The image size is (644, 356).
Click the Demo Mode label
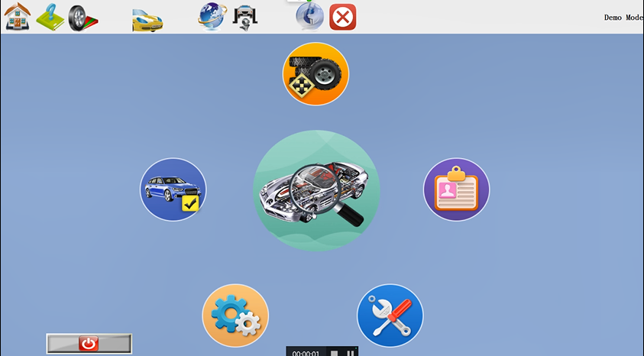[623, 18]
